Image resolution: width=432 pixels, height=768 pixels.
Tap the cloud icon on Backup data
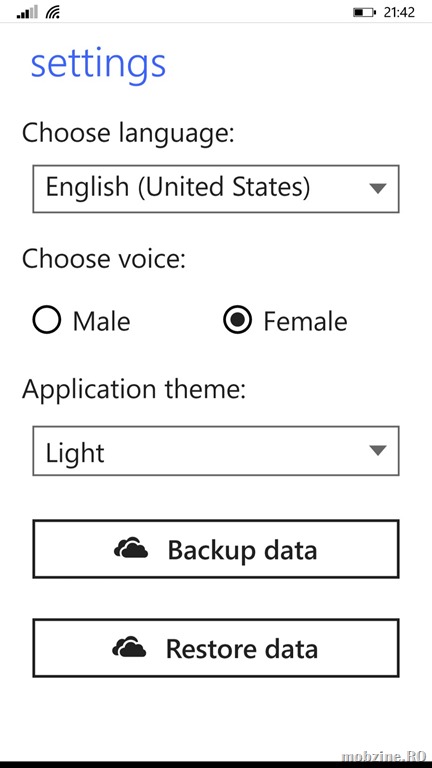pos(131,548)
